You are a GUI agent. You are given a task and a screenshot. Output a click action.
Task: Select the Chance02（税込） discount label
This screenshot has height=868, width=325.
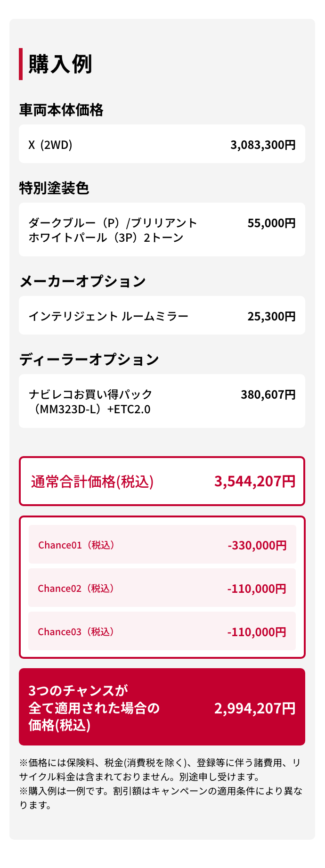pos(76,588)
